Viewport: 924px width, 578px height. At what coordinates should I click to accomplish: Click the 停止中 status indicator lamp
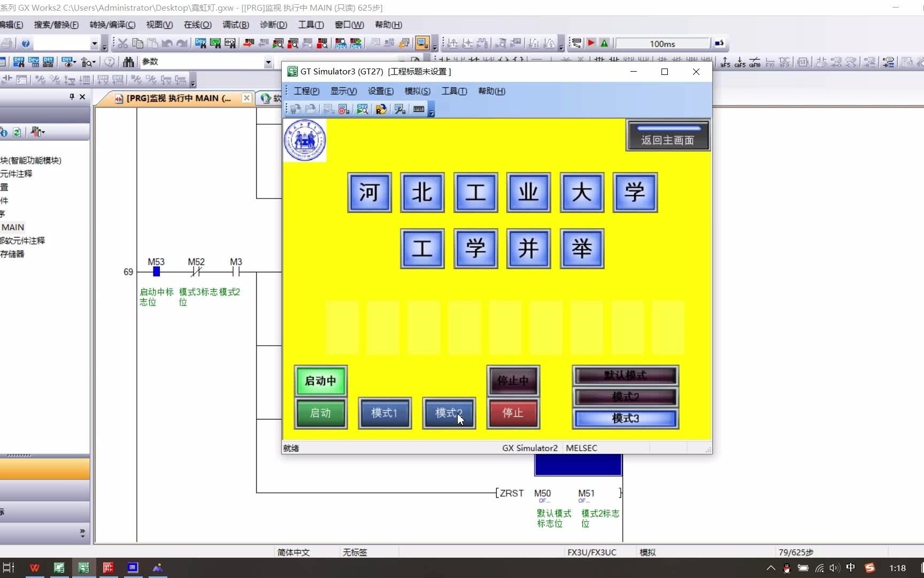click(x=513, y=381)
